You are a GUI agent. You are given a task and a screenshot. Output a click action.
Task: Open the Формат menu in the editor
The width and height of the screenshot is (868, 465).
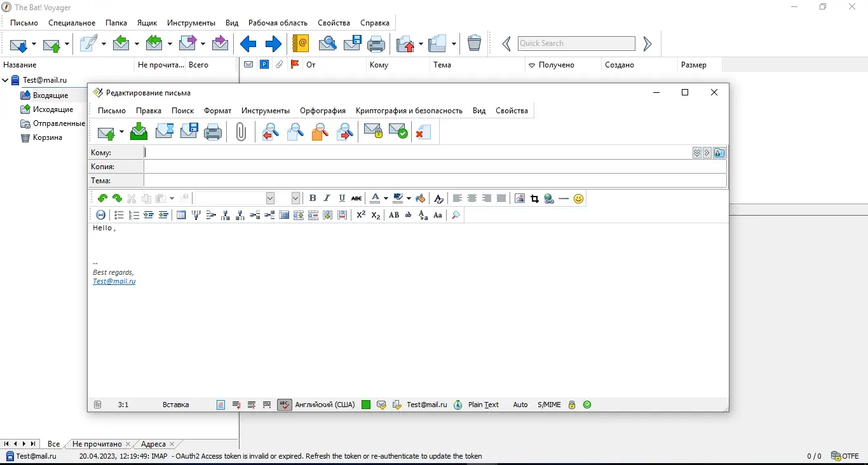tap(218, 111)
